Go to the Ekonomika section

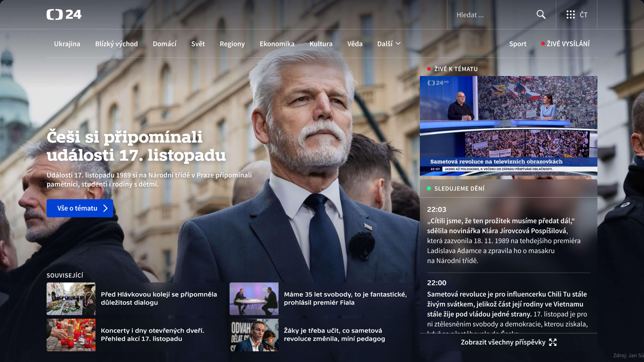pyautogui.click(x=277, y=44)
